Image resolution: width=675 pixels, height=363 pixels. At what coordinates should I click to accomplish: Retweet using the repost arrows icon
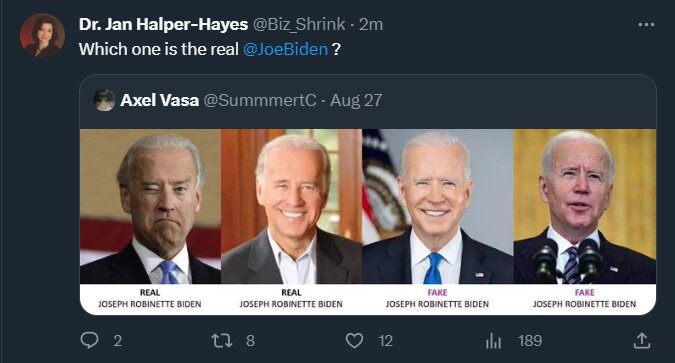(222, 341)
